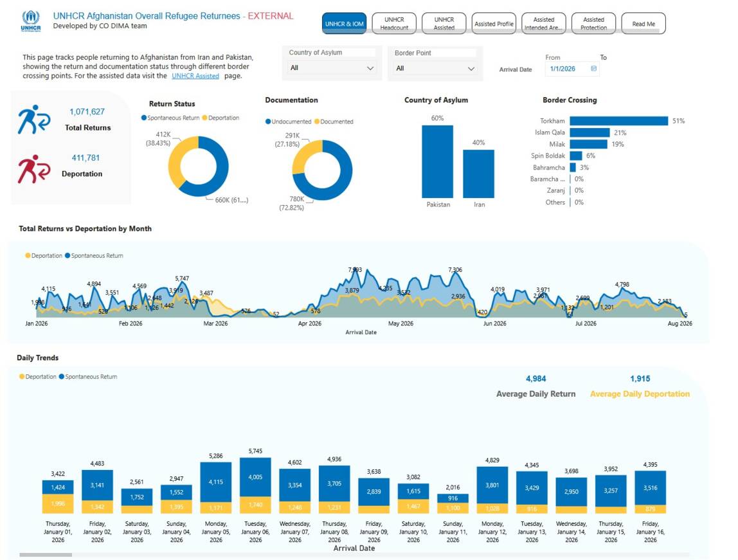Open the UNHCR Headcount tab
Image resolution: width=738 pixels, height=560 pixels.
(x=394, y=24)
